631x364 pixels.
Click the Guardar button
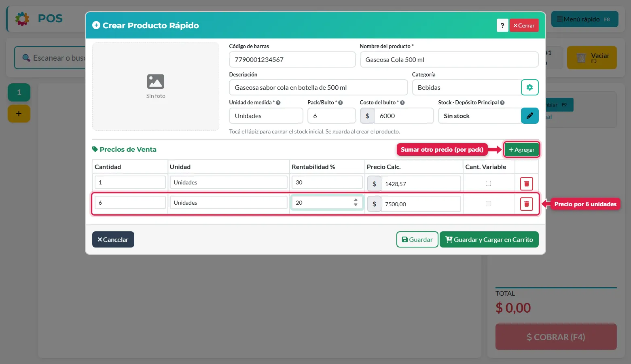(417, 239)
